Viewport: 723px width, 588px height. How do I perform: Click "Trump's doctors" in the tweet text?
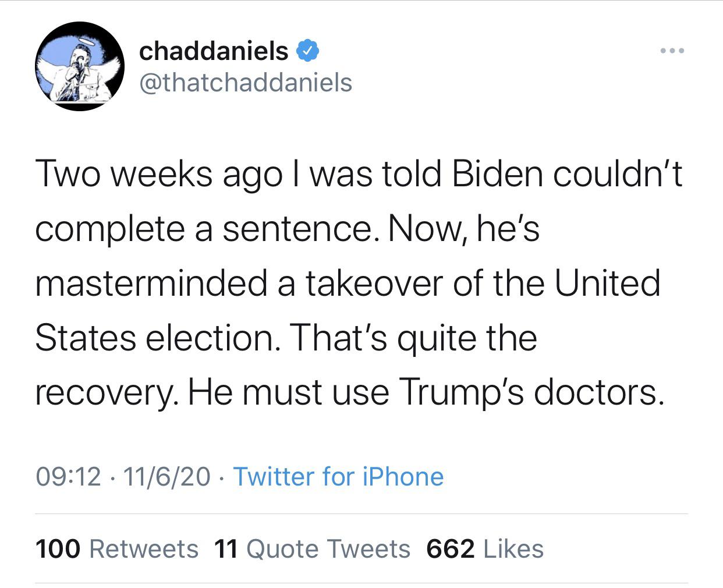coord(530,392)
